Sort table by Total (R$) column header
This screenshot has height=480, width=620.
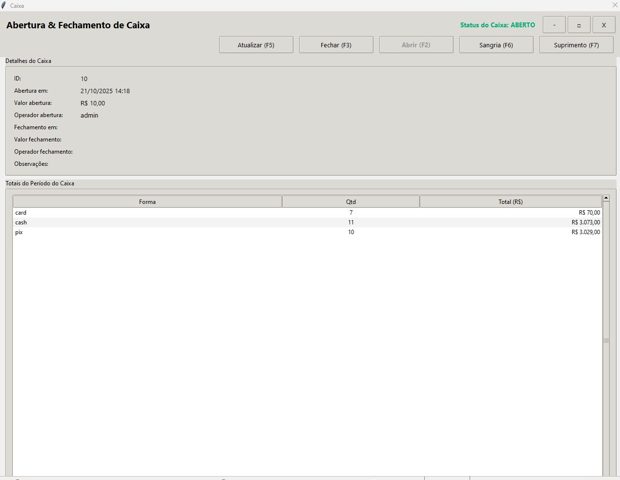click(x=510, y=202)
